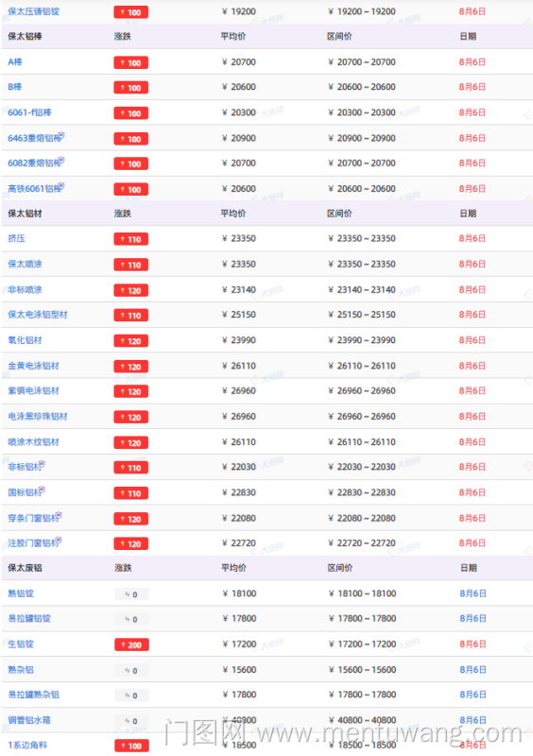This screenshot has height=756, width=533.
Task: Click the badge icon beside 非标铝材
Action: 42,464
